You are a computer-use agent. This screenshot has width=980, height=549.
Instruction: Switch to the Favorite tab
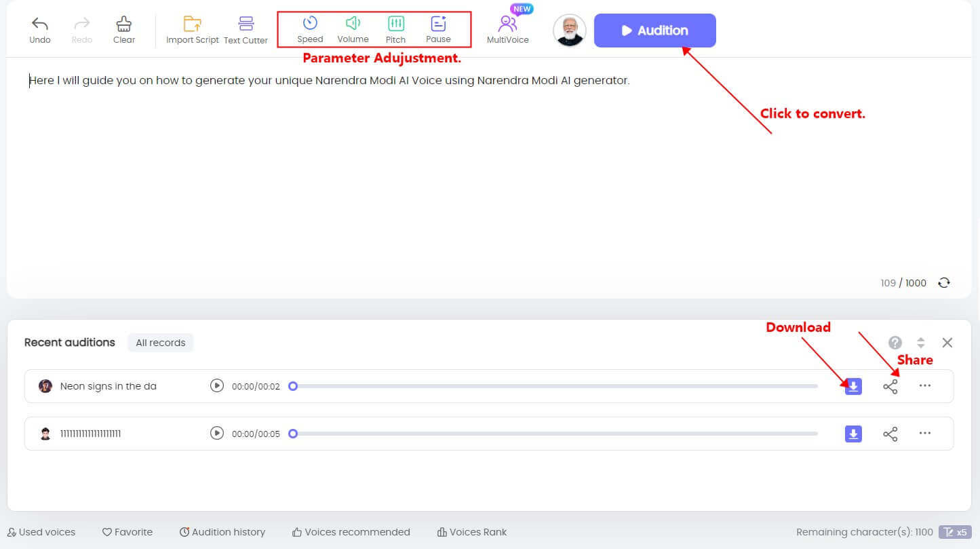[128, 532]
